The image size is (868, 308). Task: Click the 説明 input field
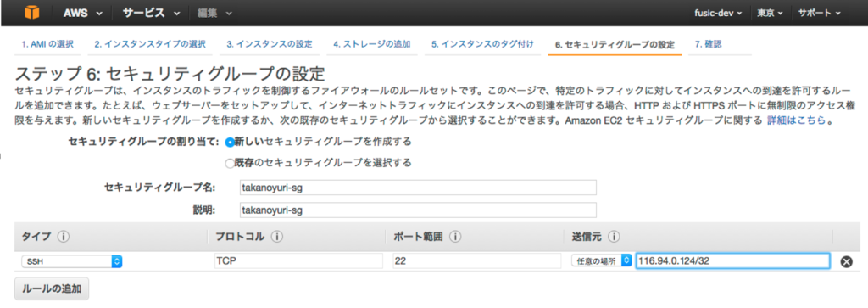click(417, 210)
